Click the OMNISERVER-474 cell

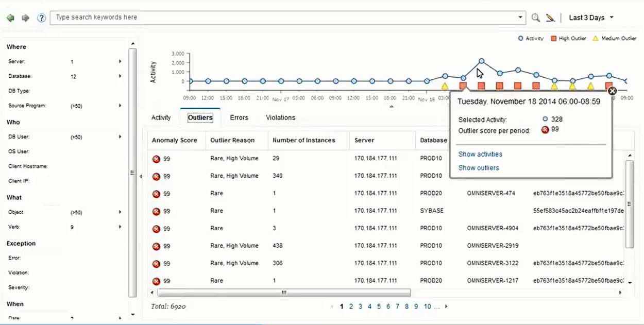tap(491, 193)
